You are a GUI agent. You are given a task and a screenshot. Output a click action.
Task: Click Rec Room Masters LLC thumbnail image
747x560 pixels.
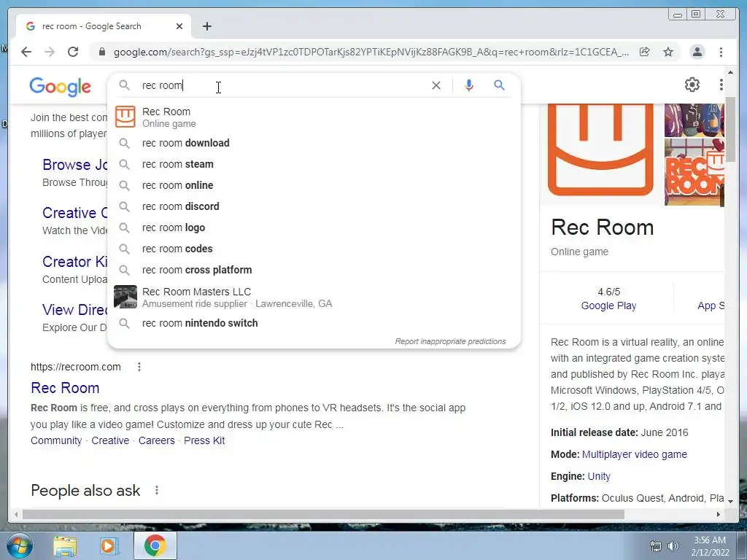[x=125, y=297]
